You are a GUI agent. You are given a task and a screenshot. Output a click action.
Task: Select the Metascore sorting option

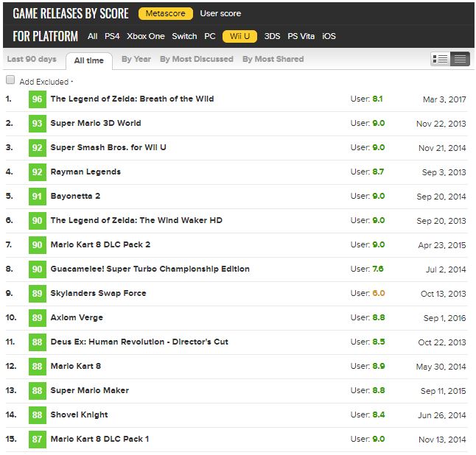point(165,13)
